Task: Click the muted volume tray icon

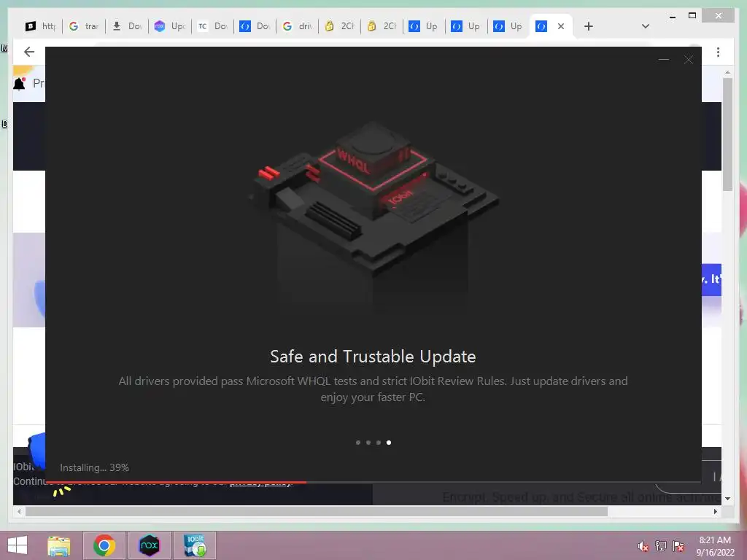Action: pyautogui.click(x=643, y=546)
